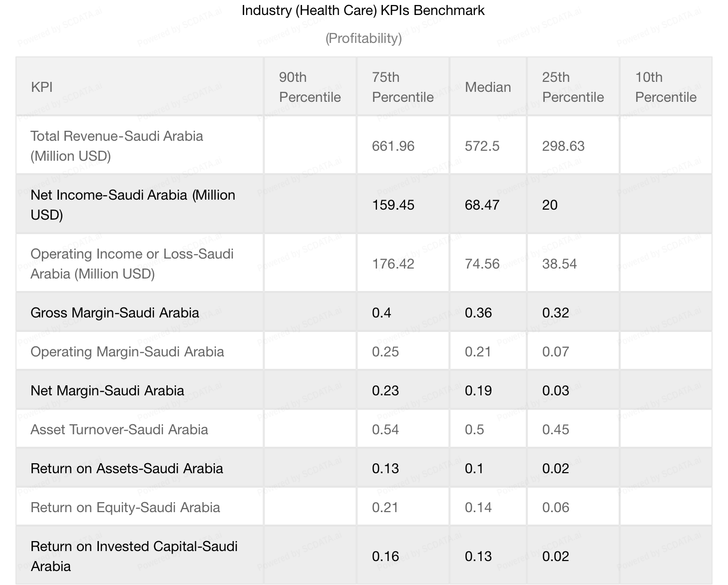The image size is (728, 585).
Task: Click the Return on Invested Capital row label
Action: click(x=134, y=556)
